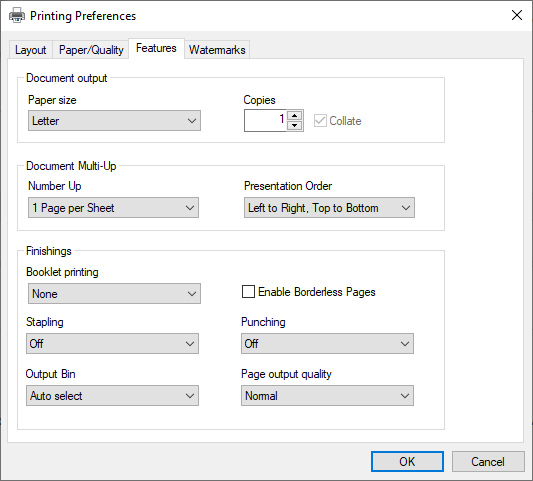Screen dimensions: 533x481
Task: Open the Page output quality dropdown
Action: [x=327, y=396]
